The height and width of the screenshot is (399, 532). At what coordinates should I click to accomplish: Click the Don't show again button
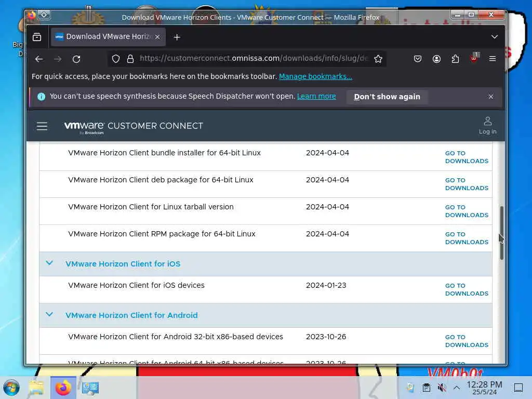(387, 97)
